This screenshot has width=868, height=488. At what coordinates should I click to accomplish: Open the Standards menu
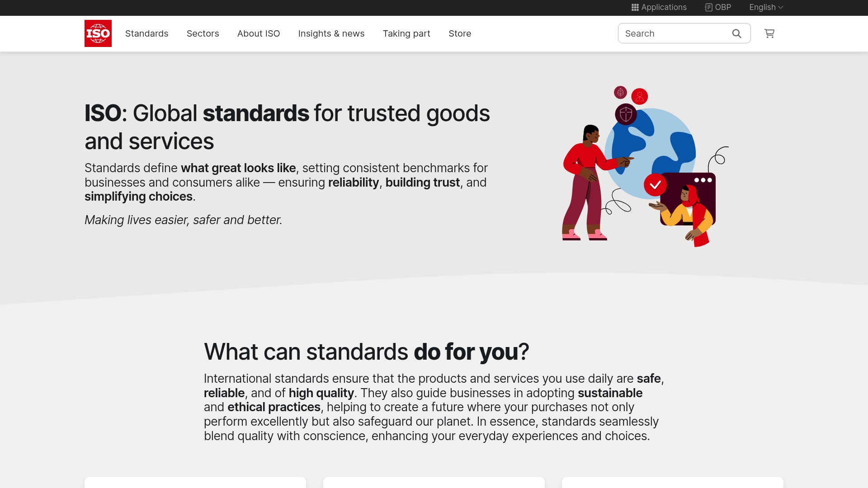point(146,33)
